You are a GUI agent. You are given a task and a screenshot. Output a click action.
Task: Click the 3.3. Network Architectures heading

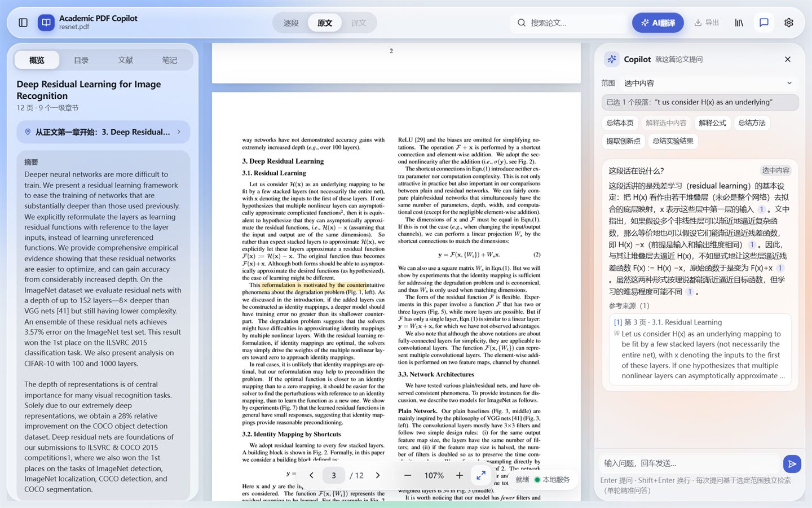(x=436, y=374)
